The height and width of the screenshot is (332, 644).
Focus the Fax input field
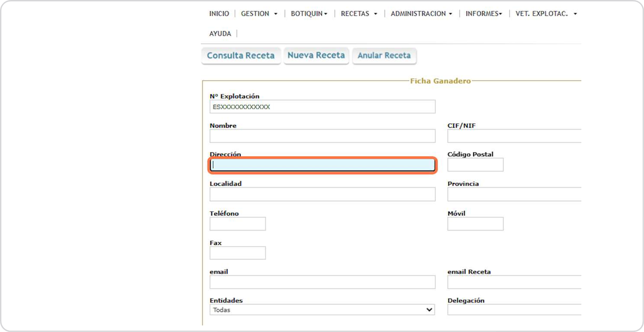(x=238, y=253)
